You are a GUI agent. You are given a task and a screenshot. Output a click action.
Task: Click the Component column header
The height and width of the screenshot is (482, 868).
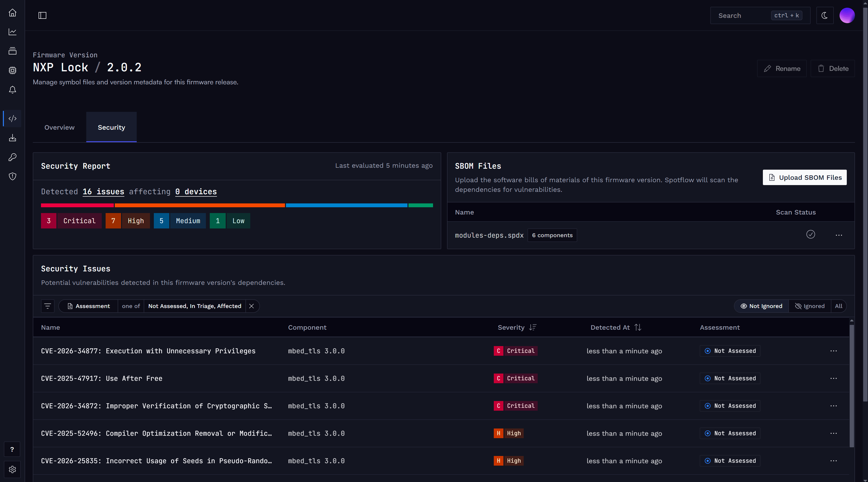307,327
